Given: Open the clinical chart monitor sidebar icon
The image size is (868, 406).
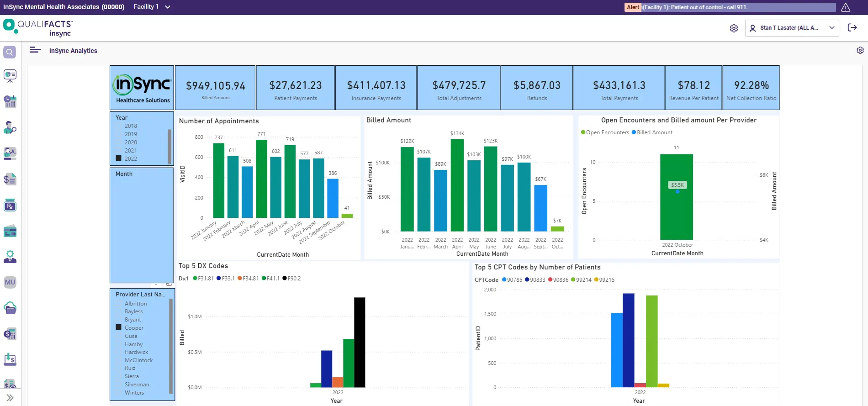Looking at the screenshot, I should [x=10, y=153].
